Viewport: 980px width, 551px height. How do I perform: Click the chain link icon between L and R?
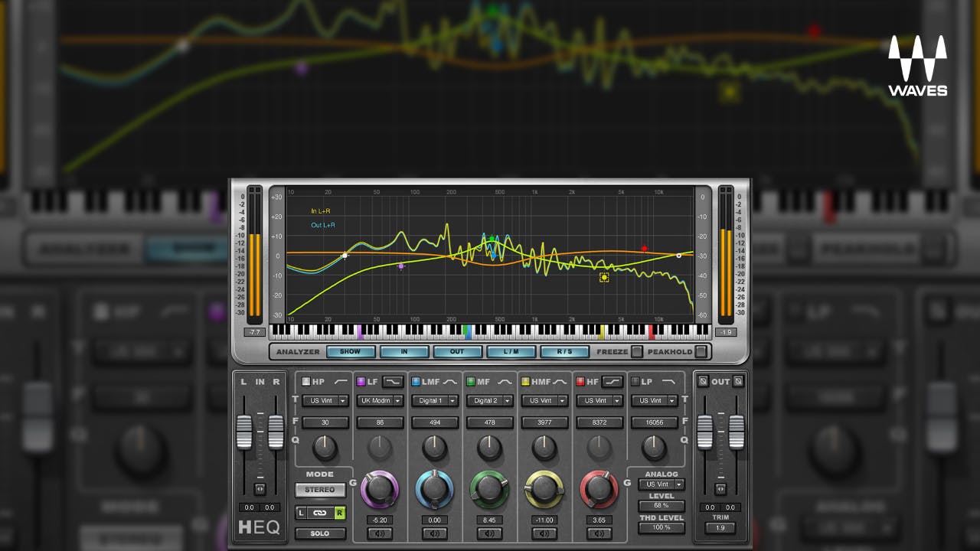[320, 513]
